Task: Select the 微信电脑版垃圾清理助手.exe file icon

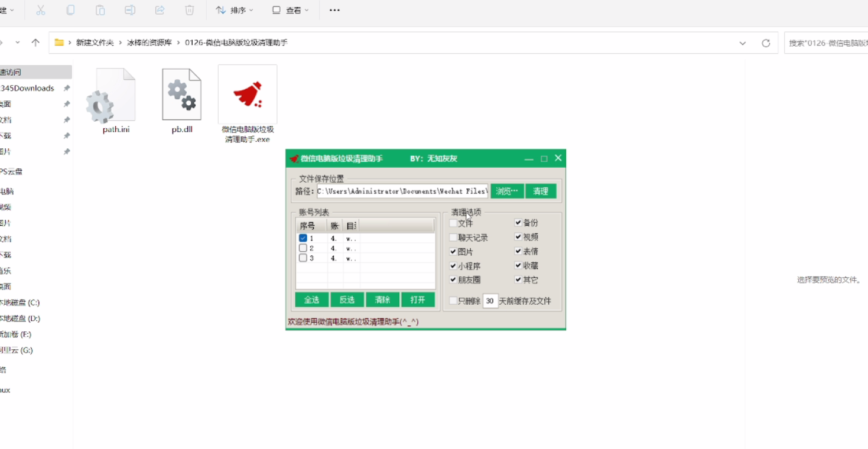Action: coord(248,95)
